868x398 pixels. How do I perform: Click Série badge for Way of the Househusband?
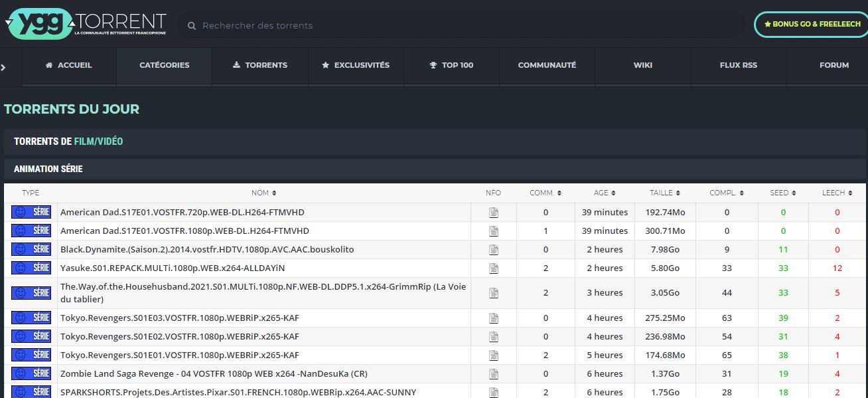click(x=31, y=292)
